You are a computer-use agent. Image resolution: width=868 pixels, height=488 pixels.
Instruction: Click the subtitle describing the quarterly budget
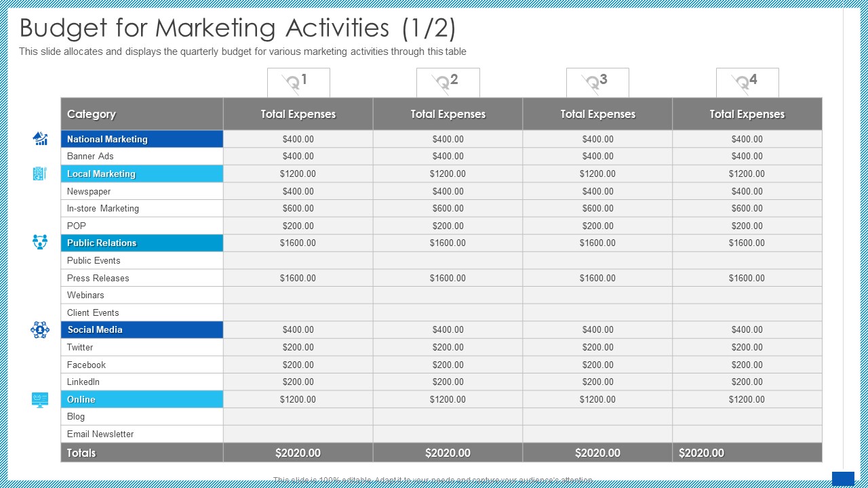pyautogui.click(x=243, y=52)
